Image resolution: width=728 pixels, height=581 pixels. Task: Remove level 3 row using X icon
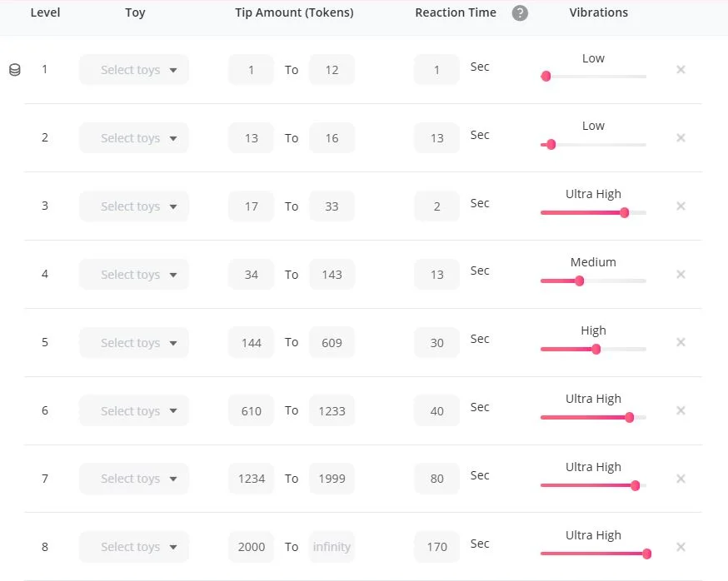[681, 206]
